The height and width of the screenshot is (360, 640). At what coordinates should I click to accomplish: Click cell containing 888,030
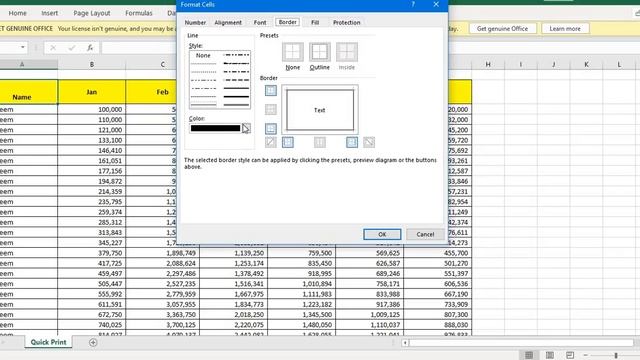[438, 325]
